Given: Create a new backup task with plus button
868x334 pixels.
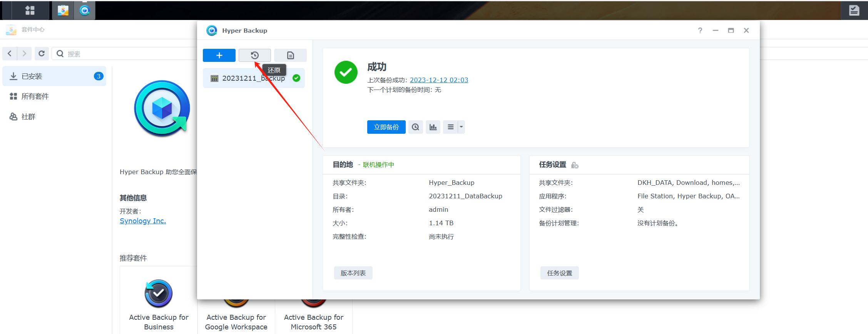Looking at the screenshot, I should coord(219,55).
